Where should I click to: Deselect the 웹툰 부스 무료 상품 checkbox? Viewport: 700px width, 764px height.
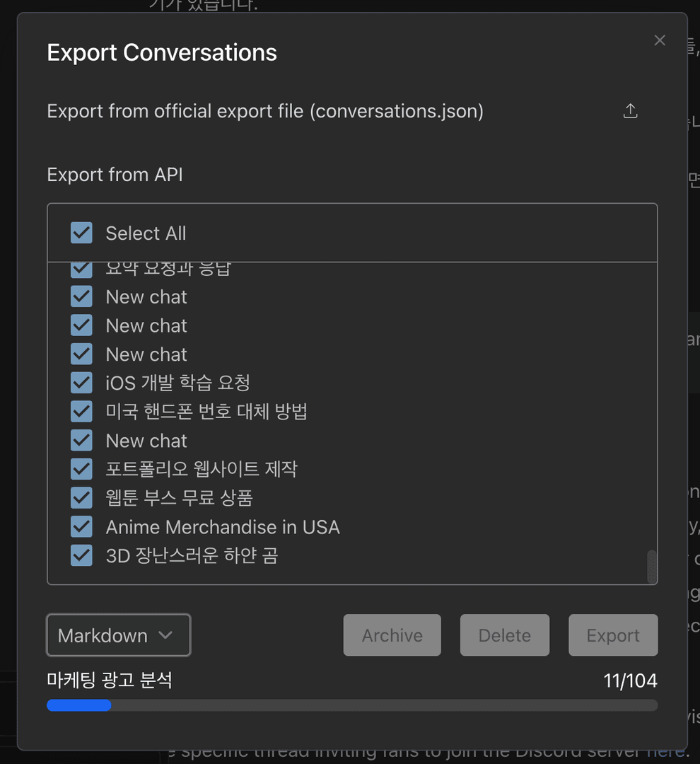tap(81, 498)
